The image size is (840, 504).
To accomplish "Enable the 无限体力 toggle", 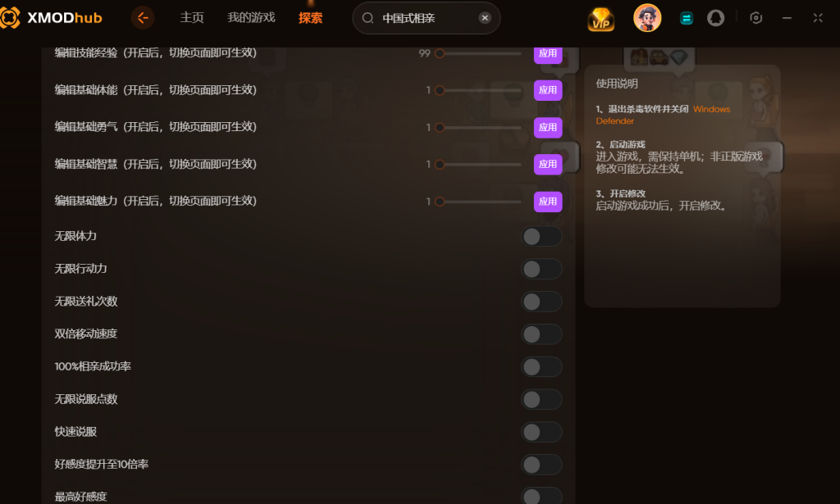I will point(541,237).
